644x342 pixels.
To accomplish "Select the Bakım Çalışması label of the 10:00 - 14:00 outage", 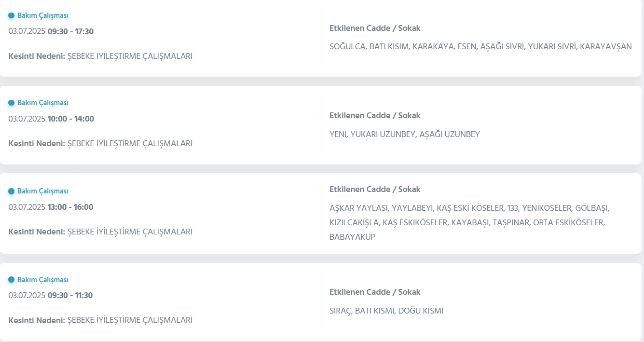I will click(43, 103).
